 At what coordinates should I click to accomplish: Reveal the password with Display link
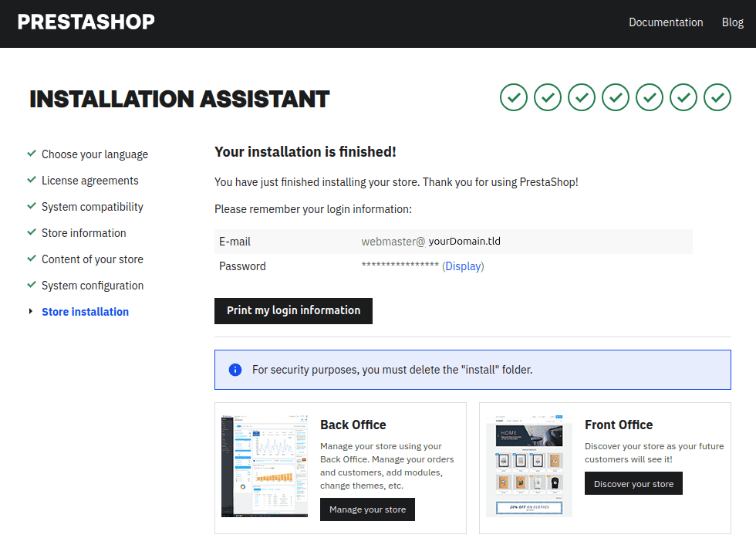click(463, 266)
